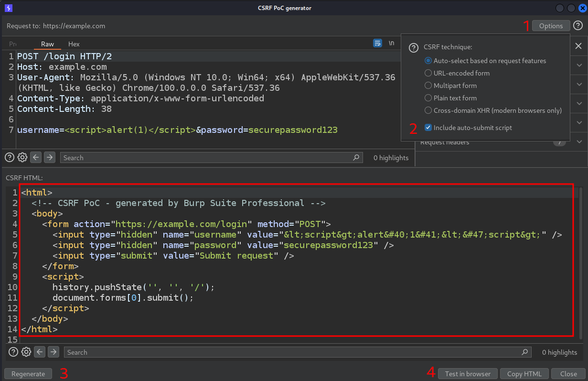Image resolution: width=588 pixels, height=381 pixels.
Task: Click the Request headers label
Action: [x=445, y=142]
